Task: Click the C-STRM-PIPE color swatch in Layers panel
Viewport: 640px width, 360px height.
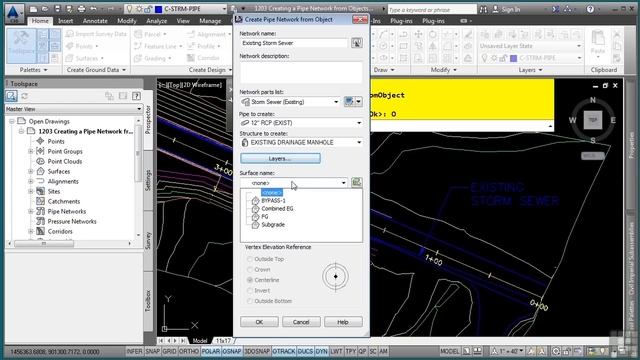Action: 513,58
